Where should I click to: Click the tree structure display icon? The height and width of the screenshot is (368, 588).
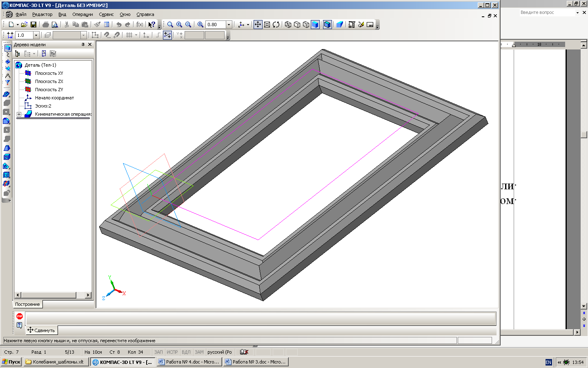point(17,54)
